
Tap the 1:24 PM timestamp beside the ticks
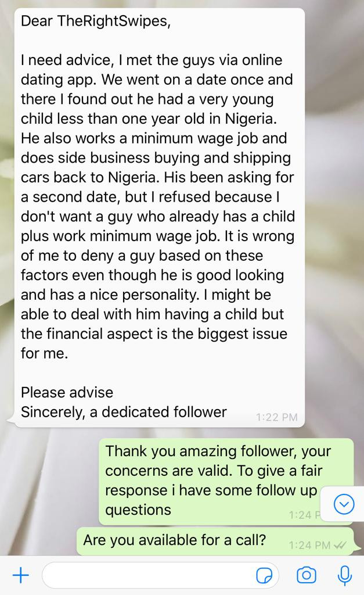point(309,545)
